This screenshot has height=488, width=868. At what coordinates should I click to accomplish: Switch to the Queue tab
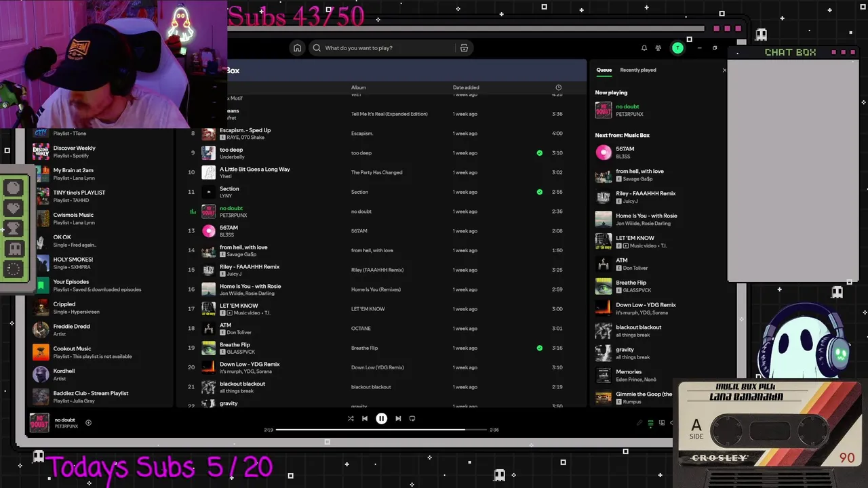point(604,70)
